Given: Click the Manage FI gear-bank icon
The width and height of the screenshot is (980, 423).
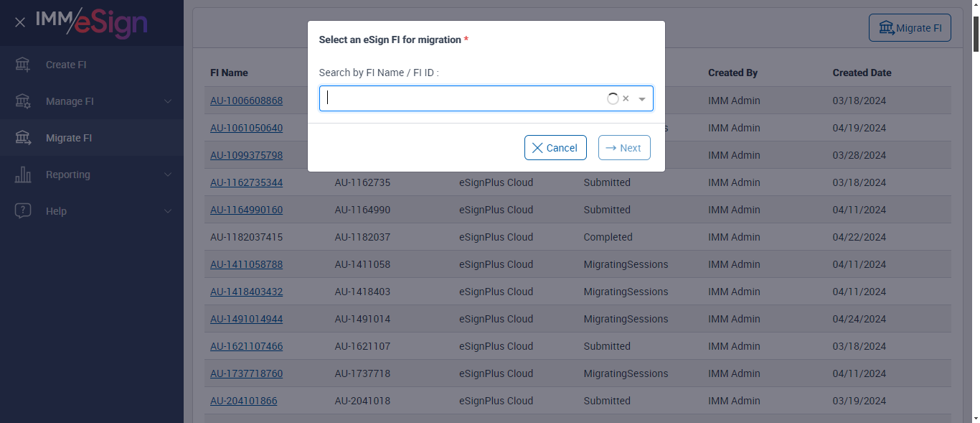Looking at the screenshot, I should (x=23, y=101).
